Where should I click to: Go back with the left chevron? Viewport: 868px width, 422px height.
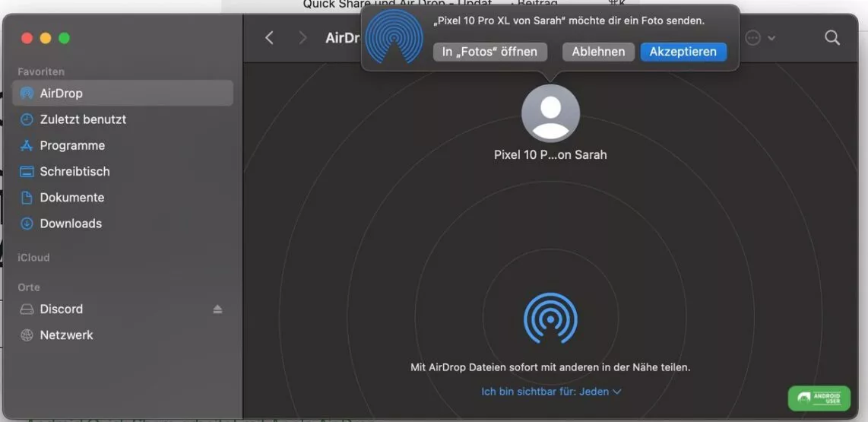pos(269,38)
